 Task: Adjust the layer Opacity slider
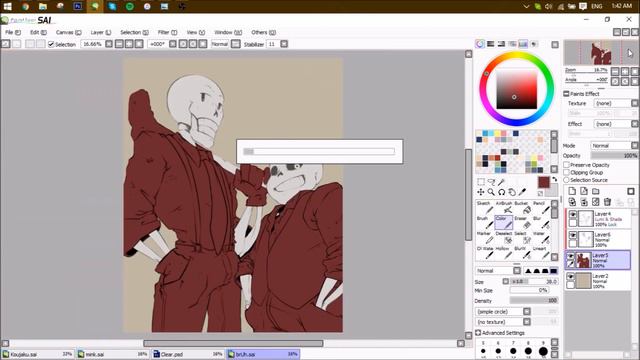[614, 156]
